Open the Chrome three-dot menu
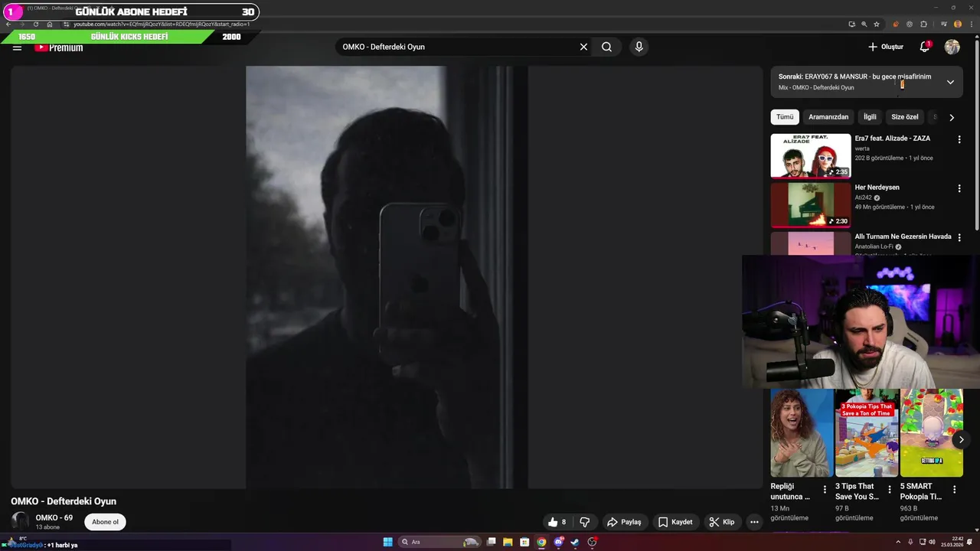This screenshot has height=551, width=980. click(x=972, y=24)
